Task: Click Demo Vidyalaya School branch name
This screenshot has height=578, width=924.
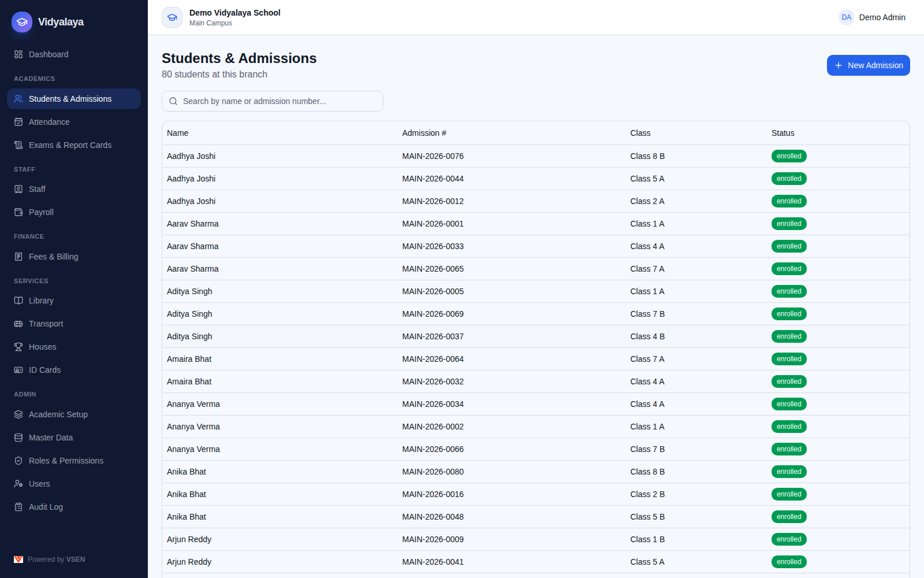Action: tap(235, 13)
